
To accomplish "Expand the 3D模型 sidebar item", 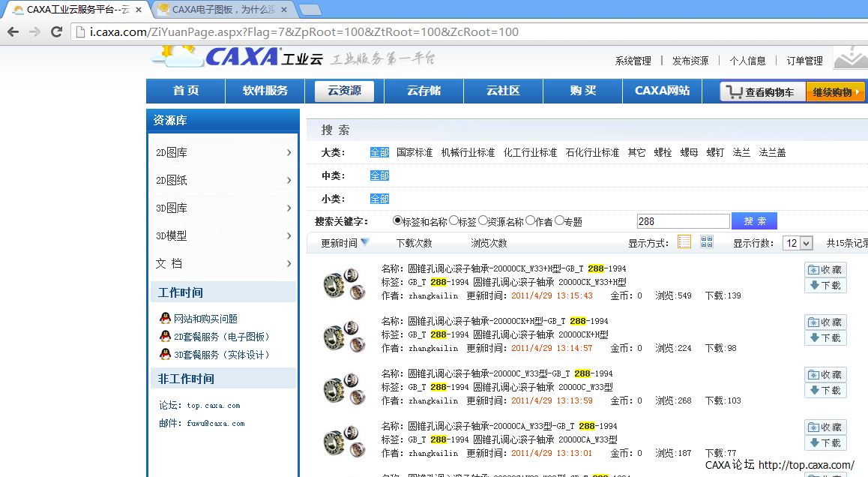I will point(223,236).
